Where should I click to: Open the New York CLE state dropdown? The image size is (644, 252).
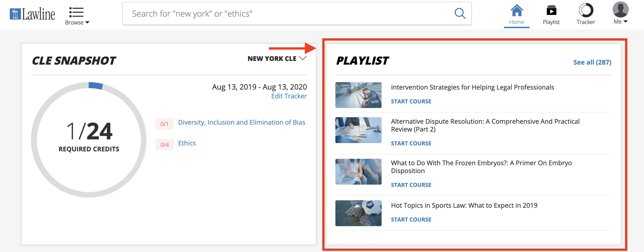[277, 58]
